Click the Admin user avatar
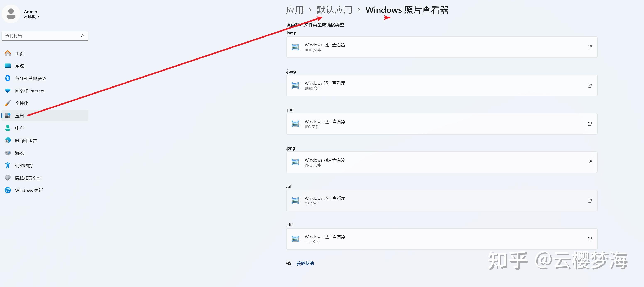This screenshot has height=287, width=644. coord(11,14)
